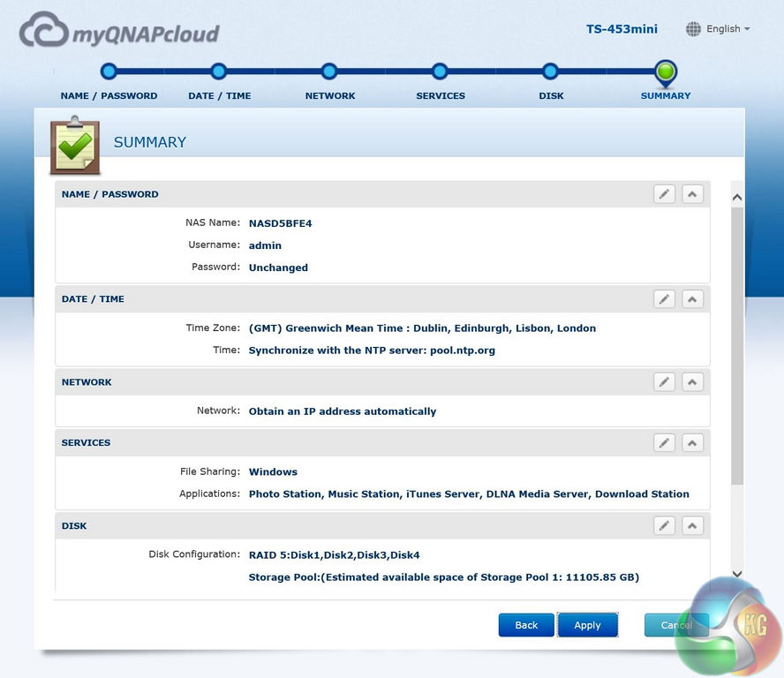The height and width of the screenshot is (678, 784).
Task: Edit the Disk section with pencil icon
Action: pos(664,525)
